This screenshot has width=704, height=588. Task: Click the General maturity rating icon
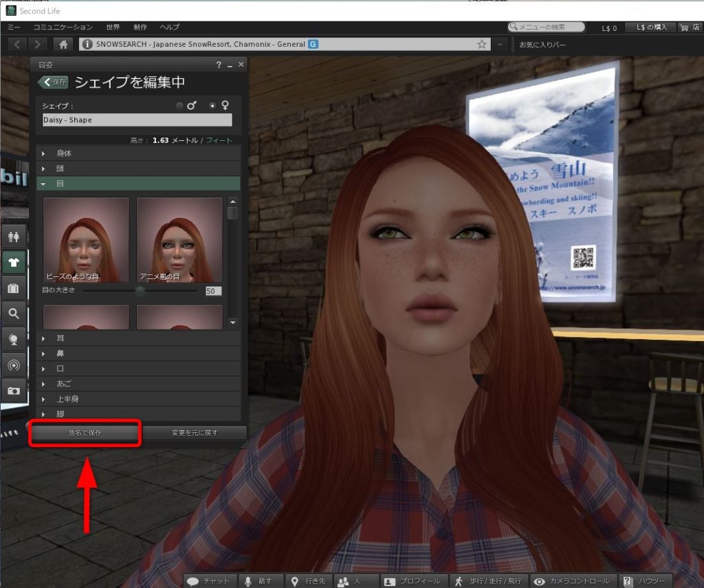pyautogui.click(x=313, y=44)
